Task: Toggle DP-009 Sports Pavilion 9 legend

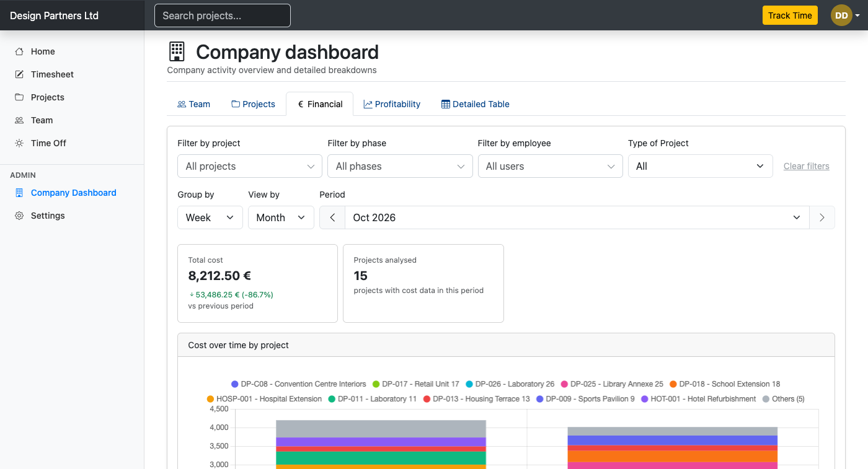Action: click(585, 399)
